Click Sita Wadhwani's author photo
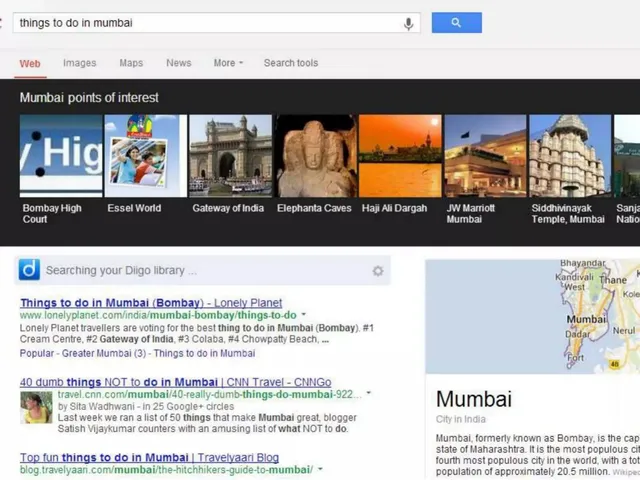Screen dimensions: 640x480 click(36, 407)
